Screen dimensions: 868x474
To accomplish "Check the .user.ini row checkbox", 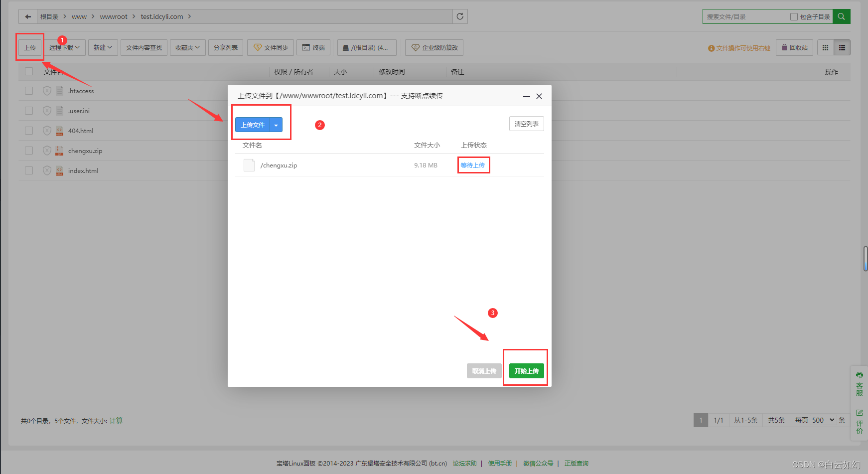I will pyautogui.click(x=29, y=111).
